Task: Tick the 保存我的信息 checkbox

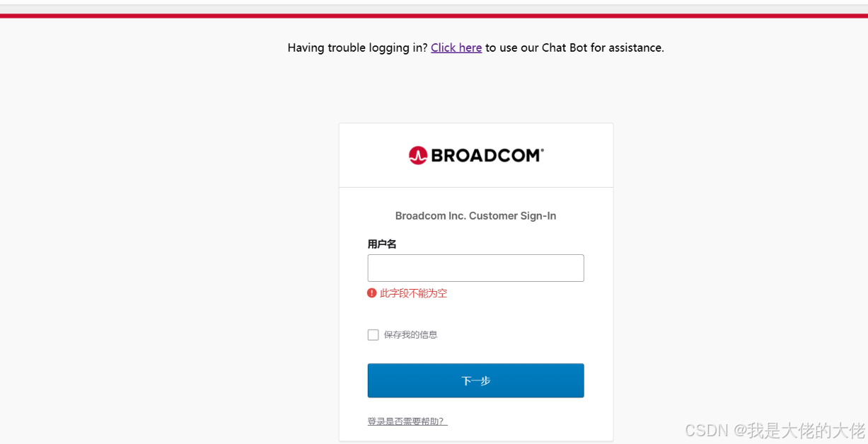Action: (373, 335)
